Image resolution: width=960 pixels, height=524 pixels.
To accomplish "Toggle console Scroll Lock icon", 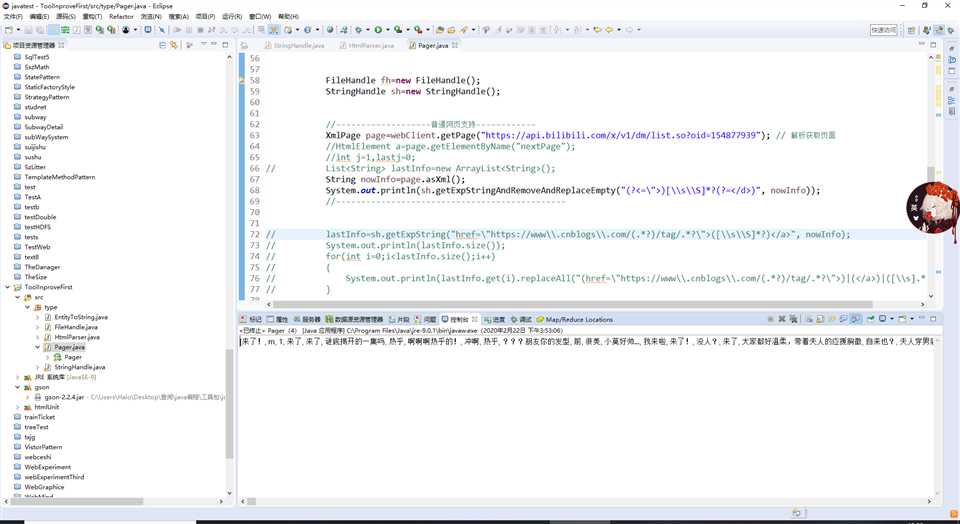I will point(822,319).
